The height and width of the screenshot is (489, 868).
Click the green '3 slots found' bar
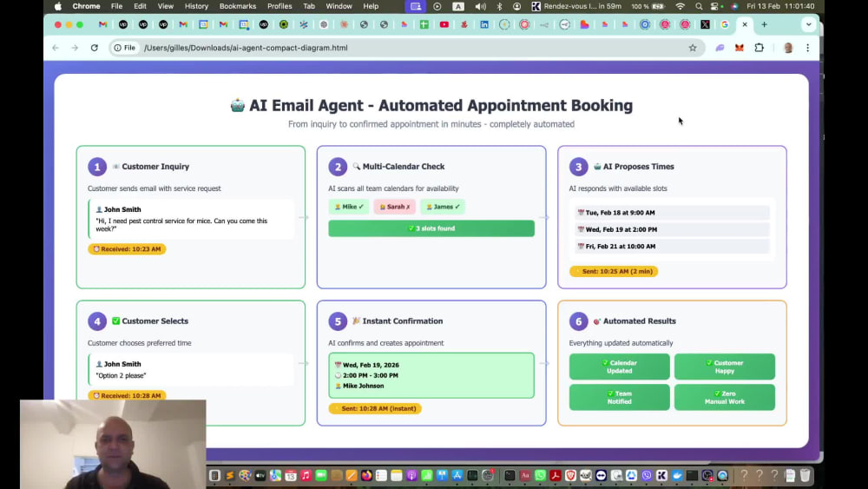[x=431, y=228]
